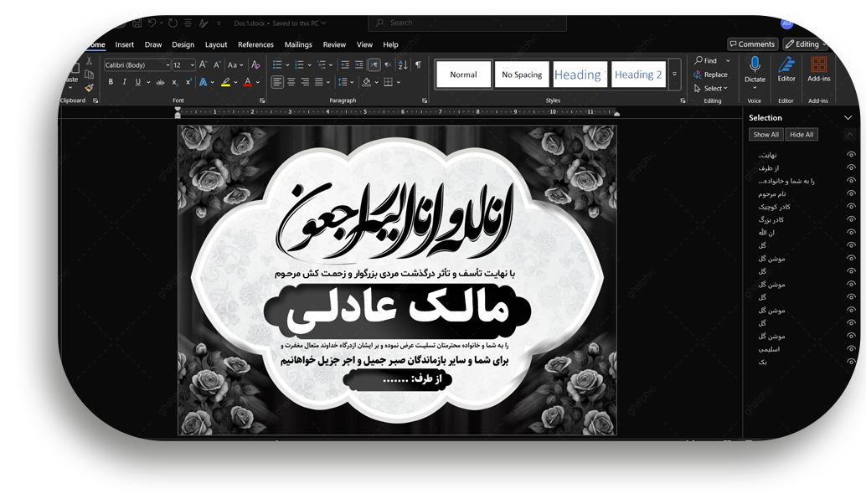Screen dimensions: 866x504
Task: Show paragraph marks with pilcrow icon
Action: click(418, 65)
